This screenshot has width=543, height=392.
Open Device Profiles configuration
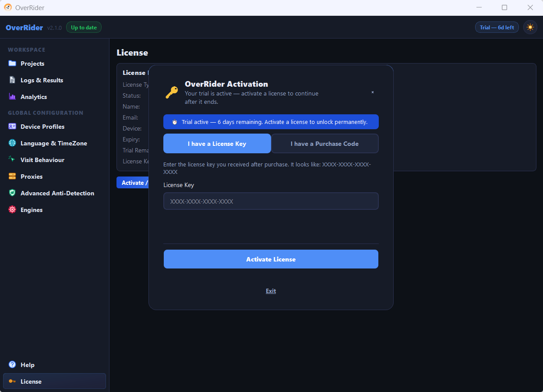pos(54,127)
